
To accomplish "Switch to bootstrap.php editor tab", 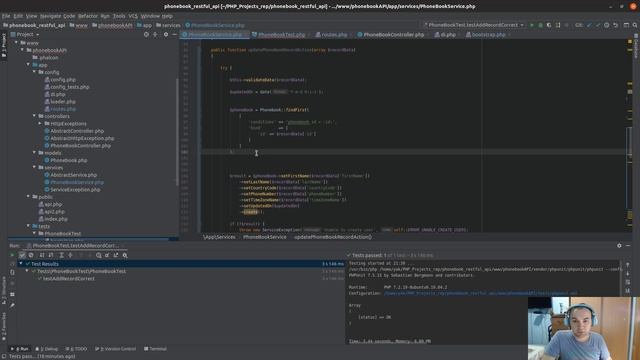I will tap(488, 35).
